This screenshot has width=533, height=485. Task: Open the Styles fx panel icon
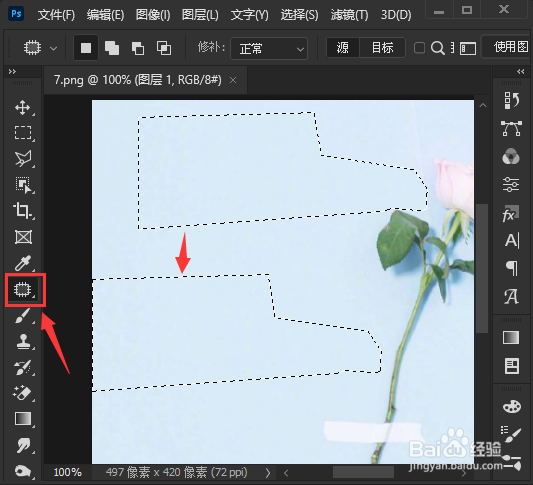pyautogui.click(x=511, y=213)
